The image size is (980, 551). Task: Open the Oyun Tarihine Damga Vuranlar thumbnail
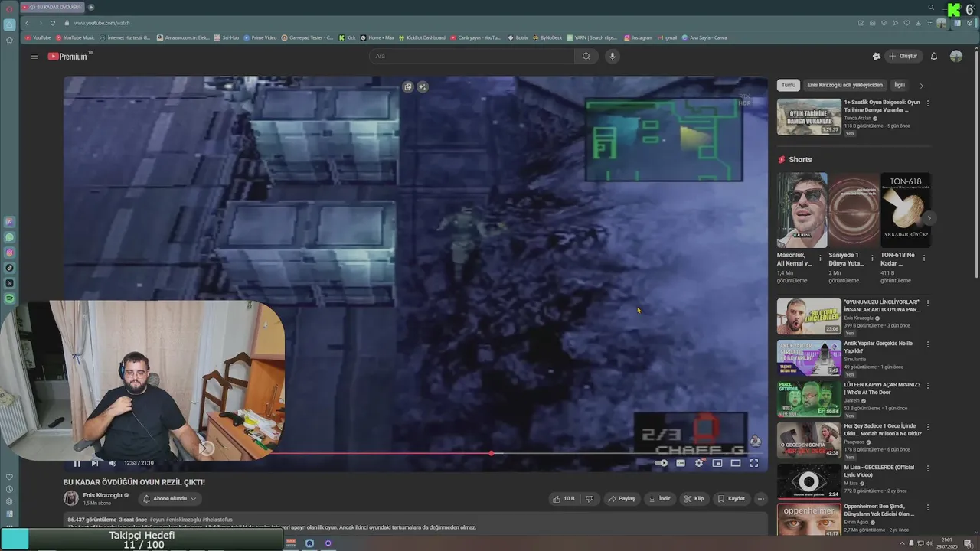coord(808,117)
